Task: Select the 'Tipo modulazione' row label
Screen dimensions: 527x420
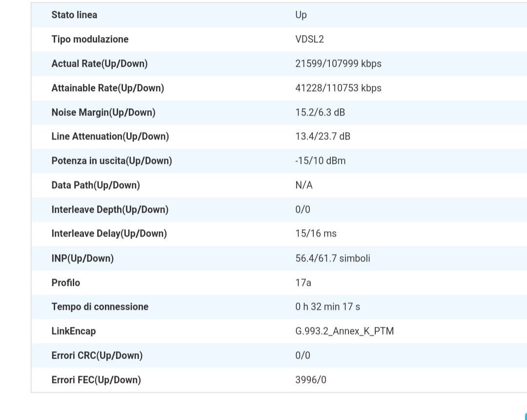Action: click(90, 40)
